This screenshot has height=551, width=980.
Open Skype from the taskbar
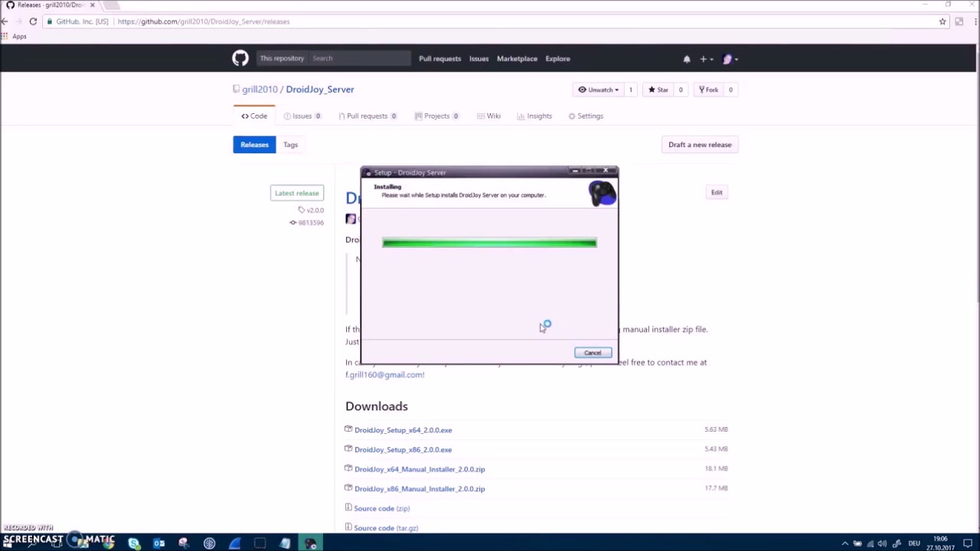coord(134,543)
